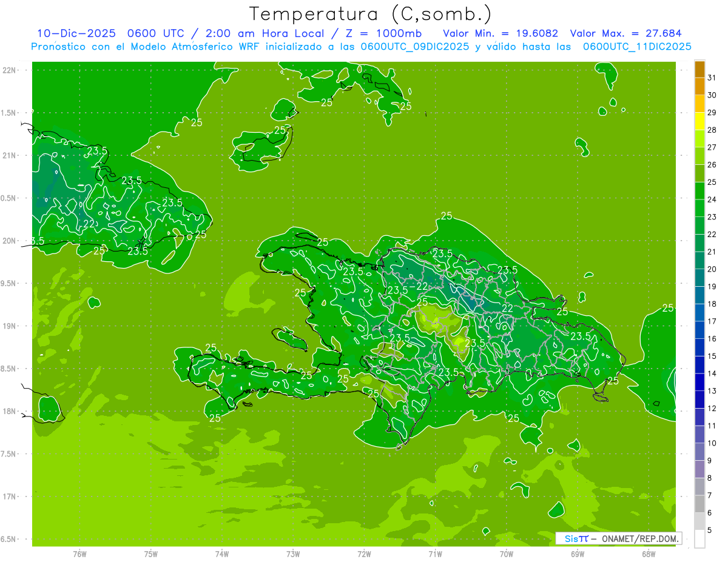The width and height of the screenshot is (728, 562).
Task: Click the "75W" longitude axis label
Action: [151, 554]
